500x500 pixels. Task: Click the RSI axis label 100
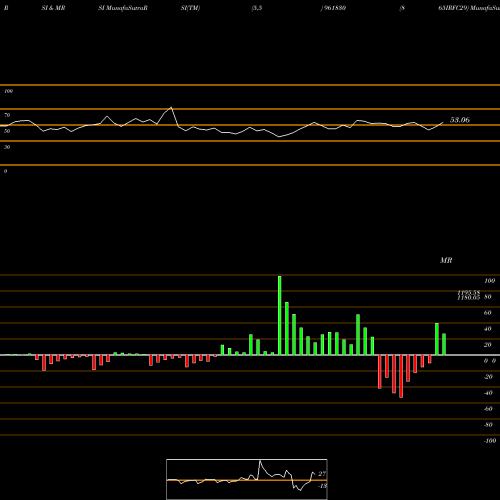pyautogui.click(x=8, y=91)
